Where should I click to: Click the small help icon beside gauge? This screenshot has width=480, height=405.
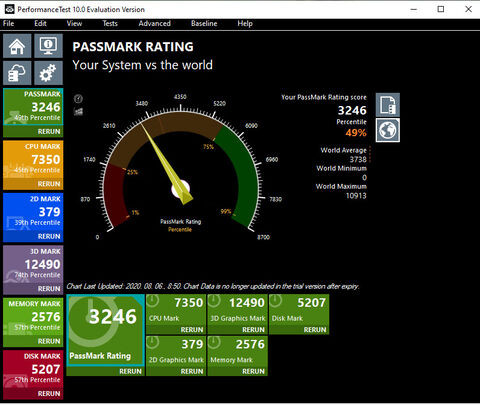coord(78,99)
